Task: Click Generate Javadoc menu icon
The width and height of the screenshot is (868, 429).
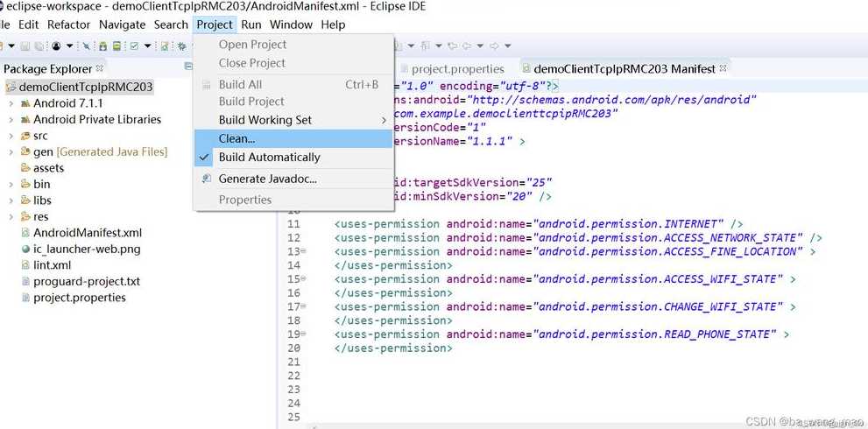Action: click(x=207, y=179)
